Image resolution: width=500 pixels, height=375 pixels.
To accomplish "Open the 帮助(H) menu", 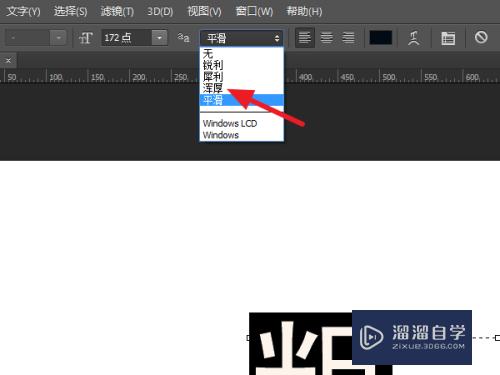I will 304,11.
